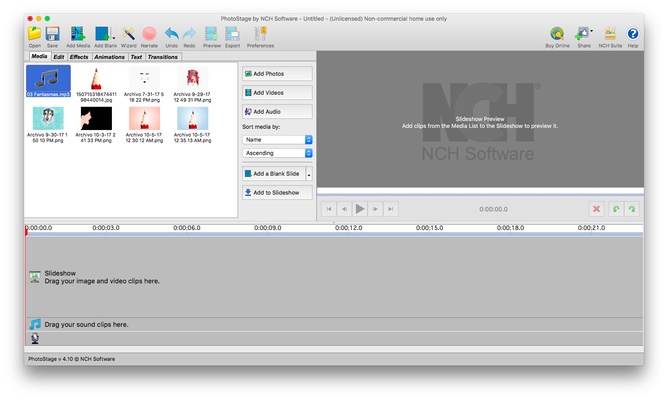The image size is (668, 400).
Task: Click the Add Blank toolbar icon
Action: [x=103, y=36]
